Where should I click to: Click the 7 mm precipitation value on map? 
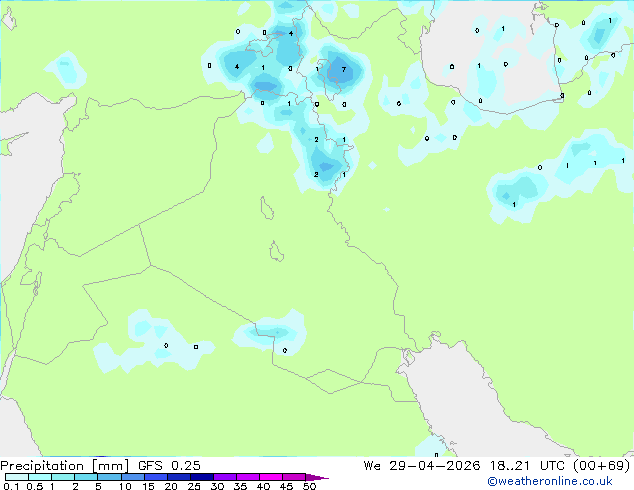pos(344,70)
